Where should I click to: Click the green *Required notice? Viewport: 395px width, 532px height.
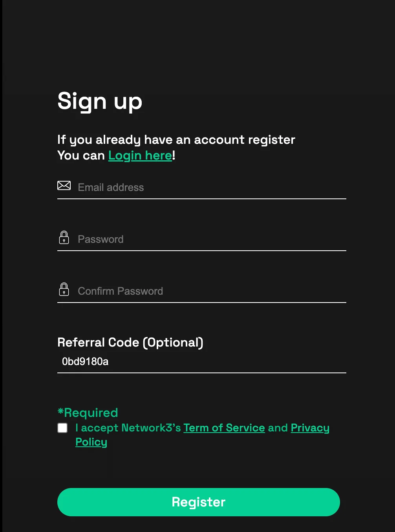click(x=88, y=413)
